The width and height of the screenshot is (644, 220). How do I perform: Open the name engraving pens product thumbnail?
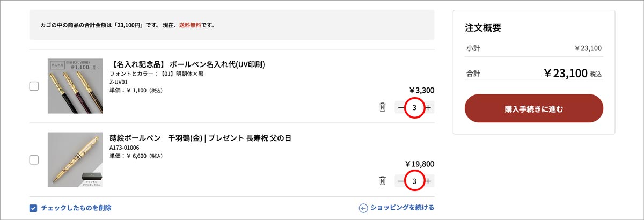click(x=75, y=86)
